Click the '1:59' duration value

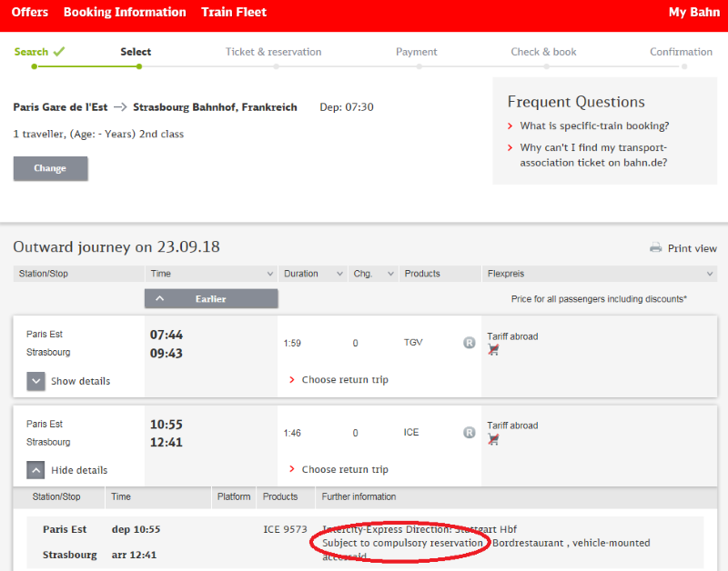[x=292, y=344]
